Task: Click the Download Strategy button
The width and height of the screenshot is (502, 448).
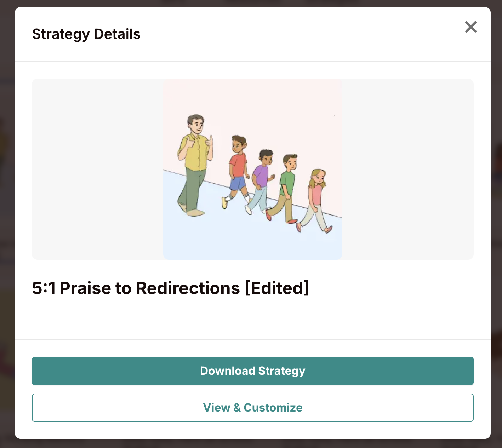Action: coord(252,371)
